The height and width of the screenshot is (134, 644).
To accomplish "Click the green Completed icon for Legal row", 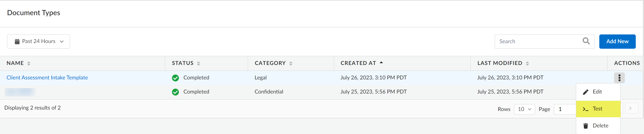I will (x=175, y=78).
